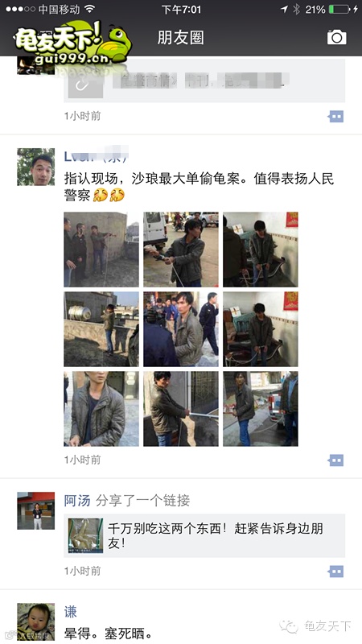
Task: Tap comment icon under 阿汤's shared link
Action: point(335,572)
